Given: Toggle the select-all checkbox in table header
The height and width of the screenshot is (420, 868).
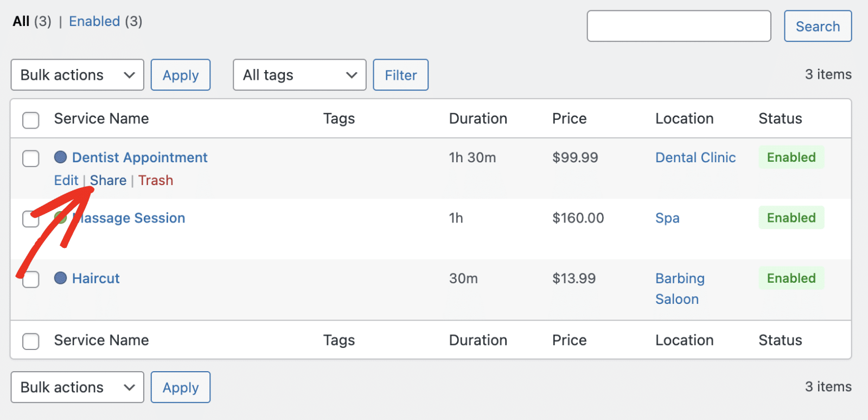Looking at the screenshot, I should coord(31,119).
